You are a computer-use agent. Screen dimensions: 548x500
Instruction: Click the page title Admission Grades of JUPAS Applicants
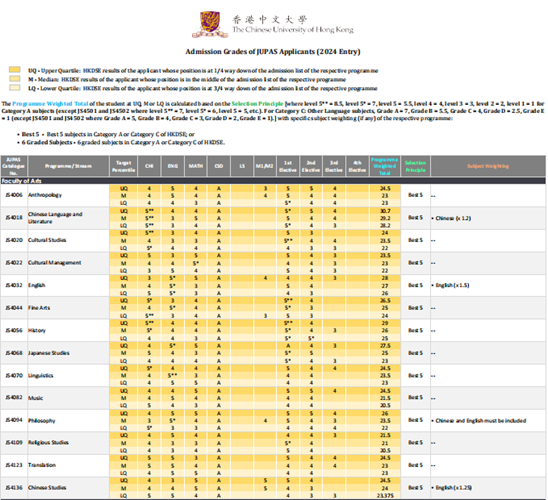click(x=273, y=52)
